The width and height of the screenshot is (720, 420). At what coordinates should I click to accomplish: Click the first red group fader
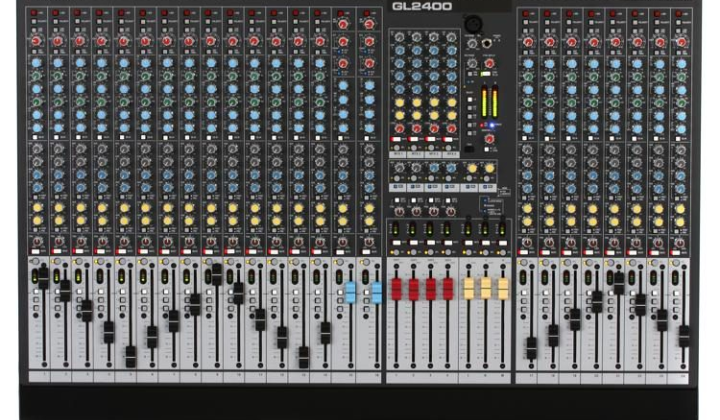(396, 290)
